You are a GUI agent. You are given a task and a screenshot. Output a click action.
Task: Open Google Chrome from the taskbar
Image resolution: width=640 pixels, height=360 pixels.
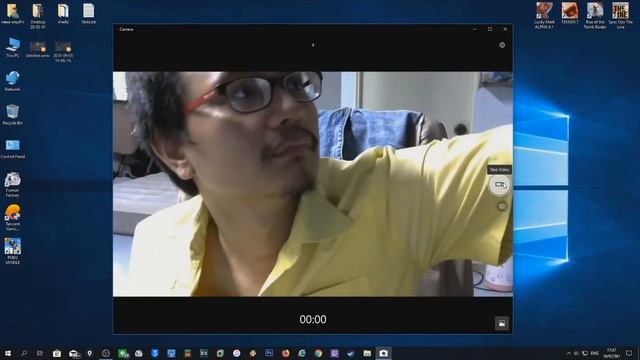pyautogui.click(x=318, y=353)
